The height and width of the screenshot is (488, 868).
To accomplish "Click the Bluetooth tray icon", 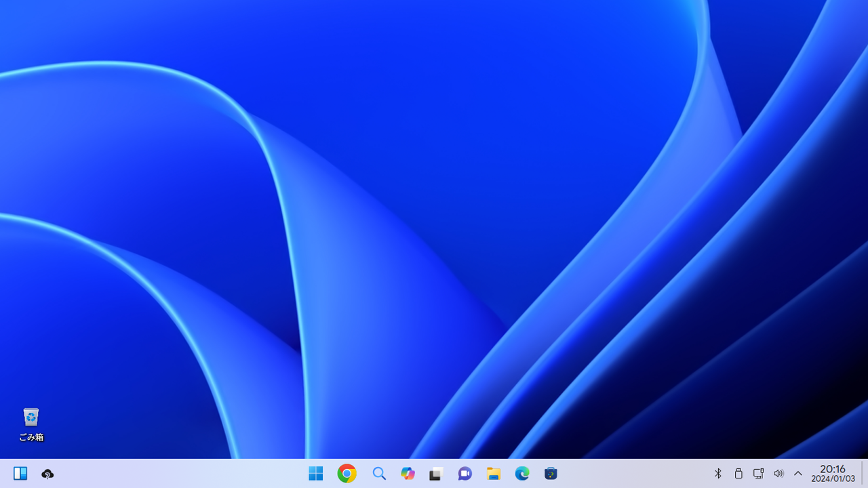I will 718,474.
